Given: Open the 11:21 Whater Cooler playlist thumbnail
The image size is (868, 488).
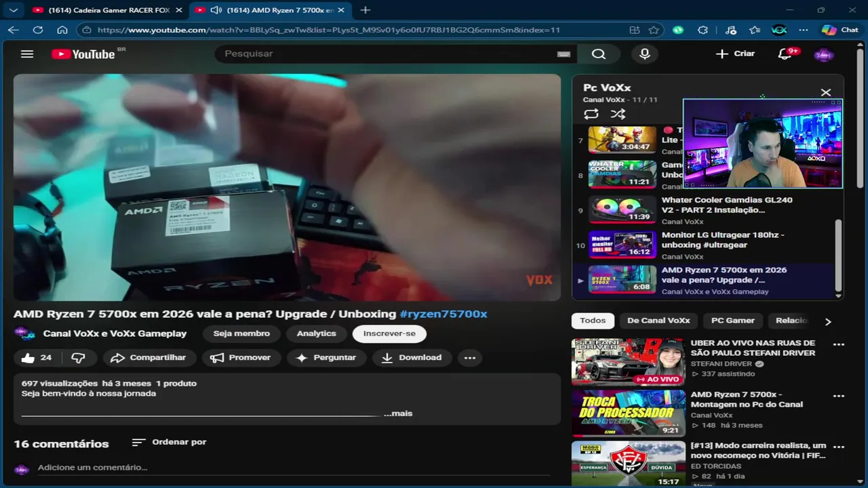Looking at the screenshot, I should click(622, 174).
